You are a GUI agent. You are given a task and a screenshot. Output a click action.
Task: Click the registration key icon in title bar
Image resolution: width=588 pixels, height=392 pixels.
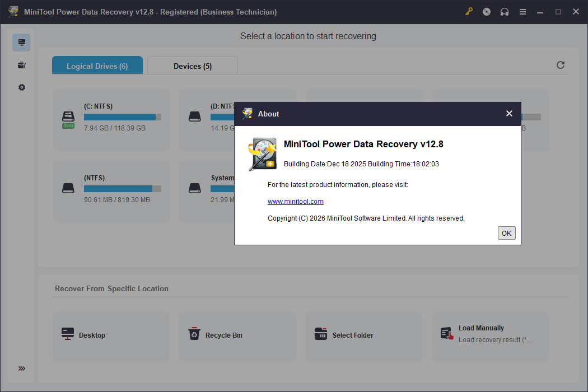469,12
